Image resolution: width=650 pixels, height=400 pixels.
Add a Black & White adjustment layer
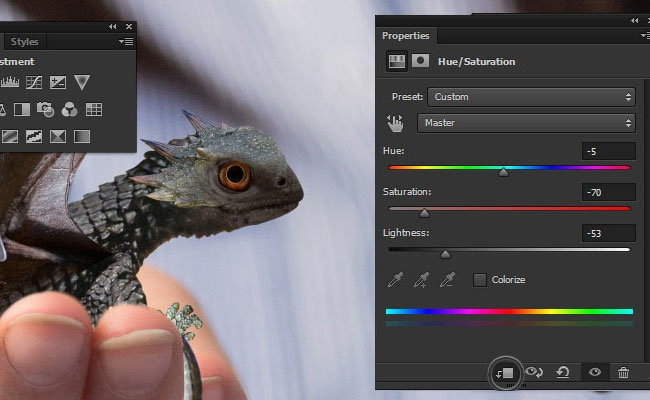point(22,109)
